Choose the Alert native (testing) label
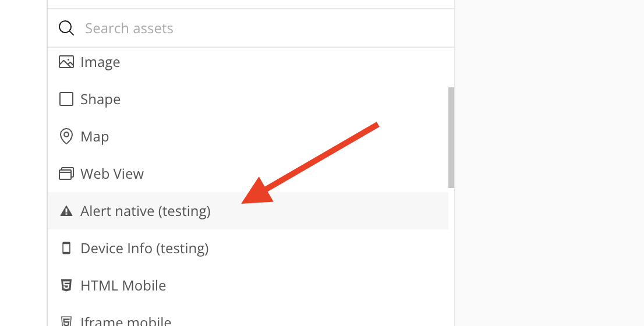This screenshot has height=326, width=644. pyautogui.click(x=146, y=211)
